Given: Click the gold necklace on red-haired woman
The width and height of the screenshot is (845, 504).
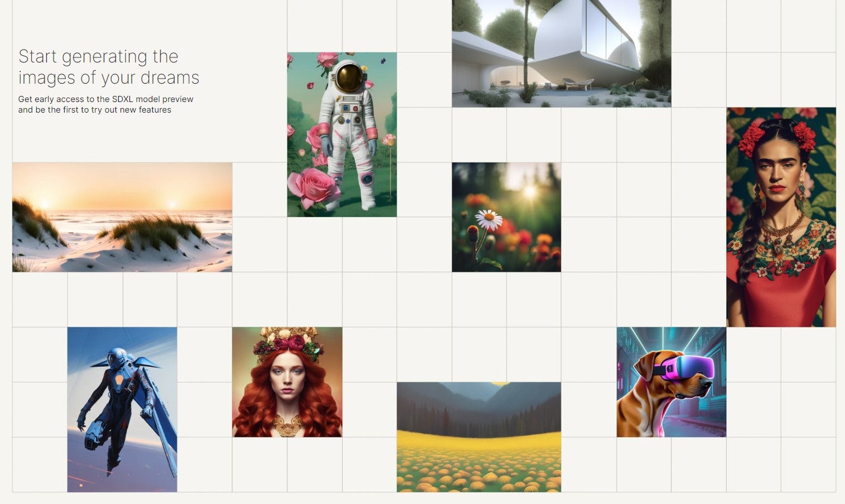Looking at the screenshot, I should pyautogui.click(x=287, y=426).
